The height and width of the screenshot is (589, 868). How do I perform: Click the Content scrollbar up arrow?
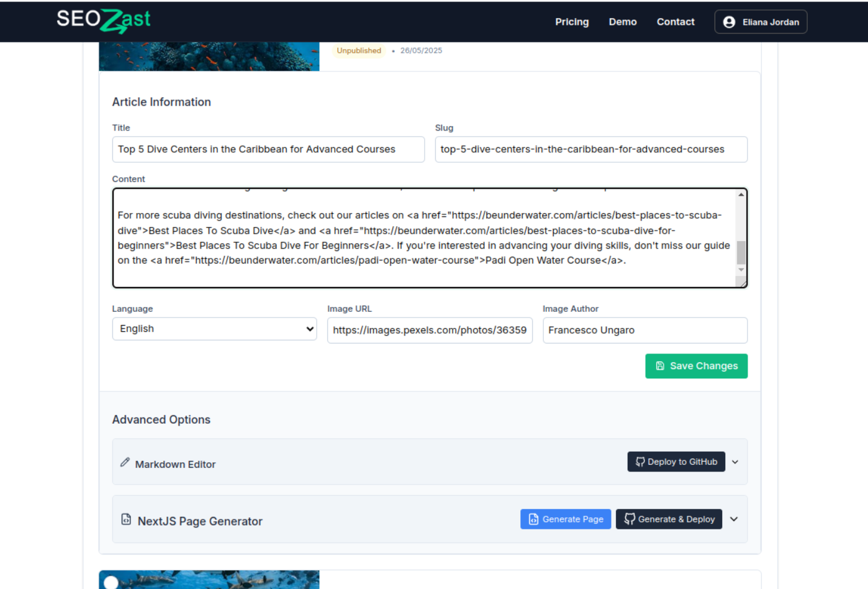pyautogui.click(x=741, y=194)
